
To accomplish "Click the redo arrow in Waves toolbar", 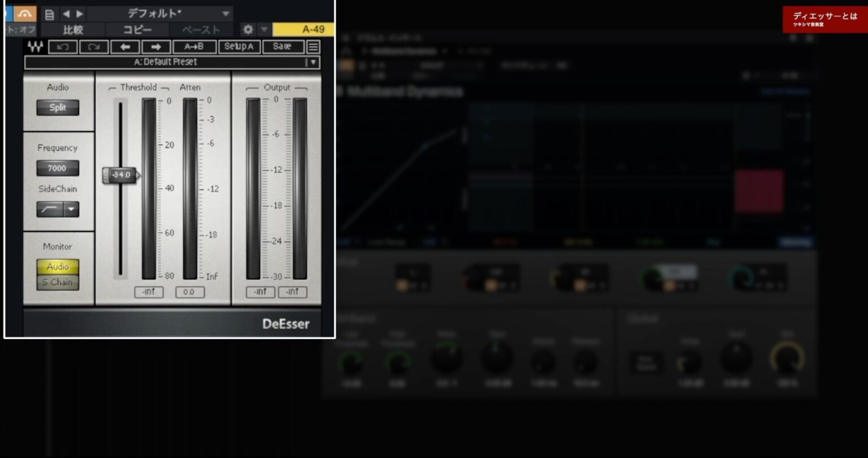I will click(x=94, y=46).
